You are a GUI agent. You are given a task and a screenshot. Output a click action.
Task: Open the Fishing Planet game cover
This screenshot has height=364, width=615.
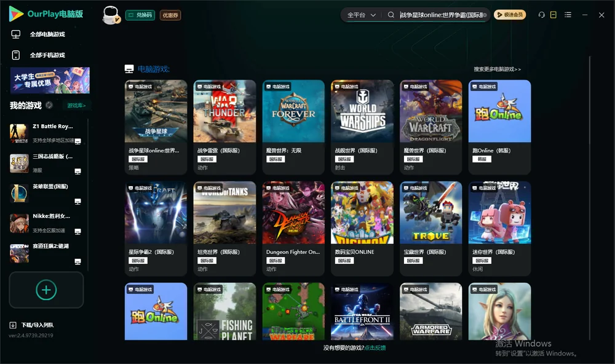[x=224, y=312]
